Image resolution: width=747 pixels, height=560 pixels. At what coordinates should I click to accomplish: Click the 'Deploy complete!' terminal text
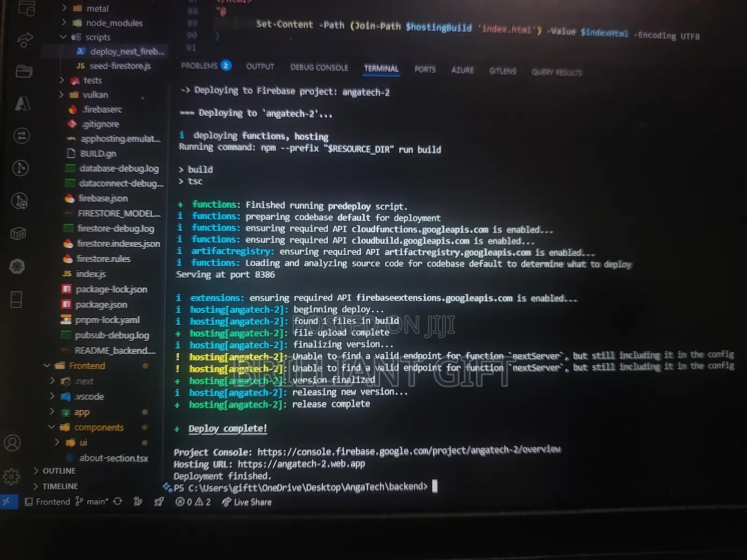coord(227,428)
